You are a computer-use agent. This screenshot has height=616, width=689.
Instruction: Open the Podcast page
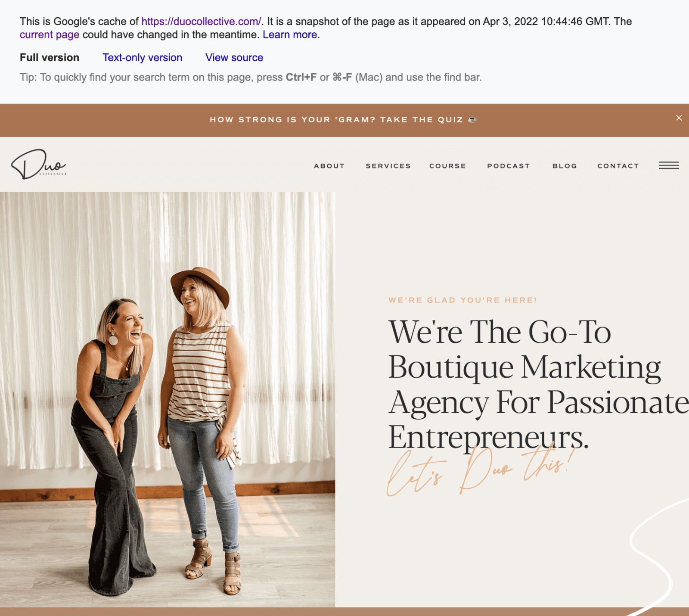(x=508, y=166)
